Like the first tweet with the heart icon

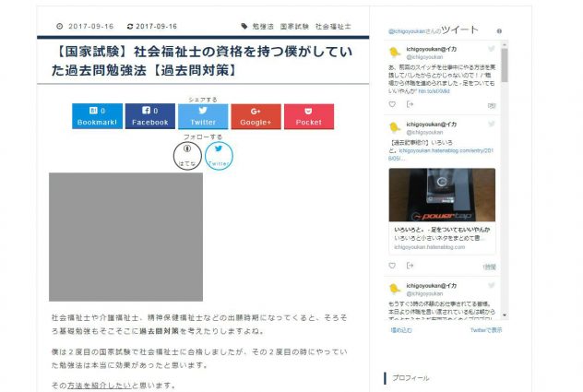tap(392, 104)
